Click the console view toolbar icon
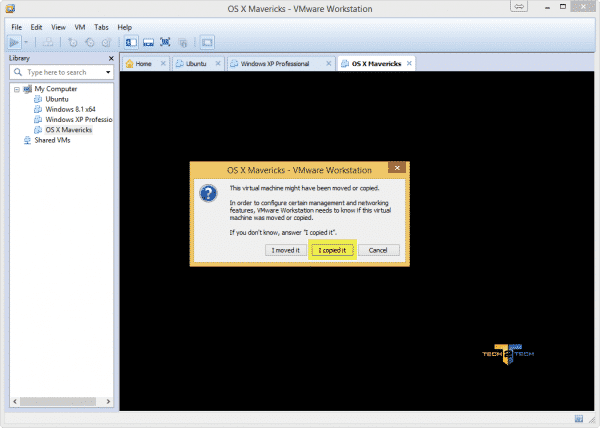Screen dimensions: 600x428 [x=207, y=42]
